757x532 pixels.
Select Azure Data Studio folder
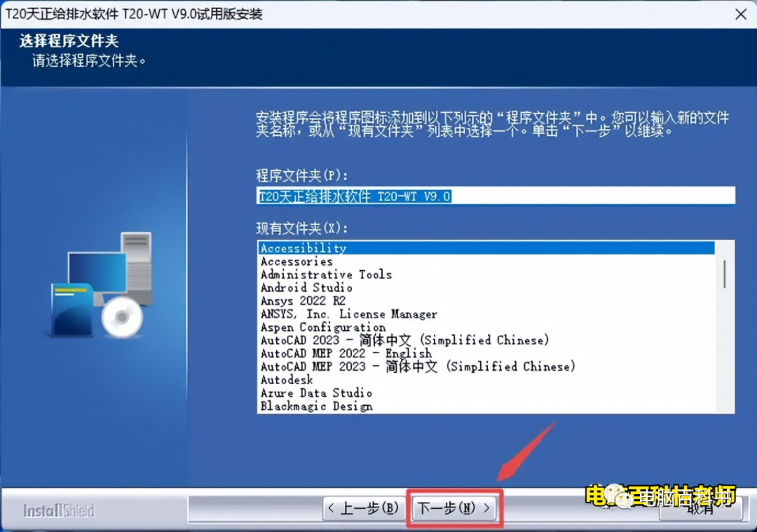pos(486,393)
